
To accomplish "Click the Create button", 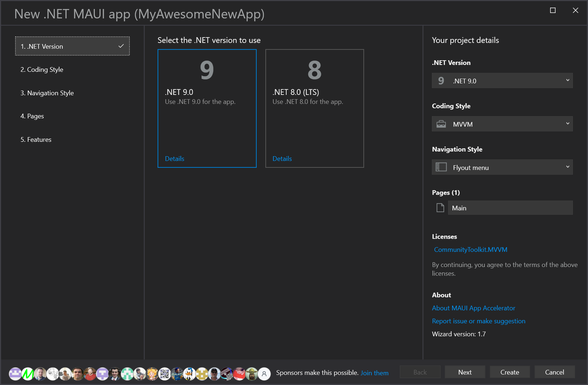I will 510,372.
